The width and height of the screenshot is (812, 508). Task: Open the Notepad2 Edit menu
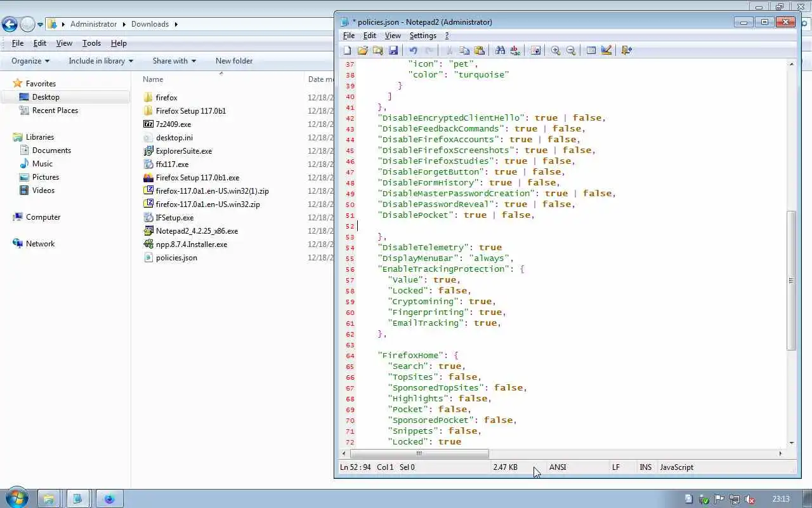(x=369, y=36)
